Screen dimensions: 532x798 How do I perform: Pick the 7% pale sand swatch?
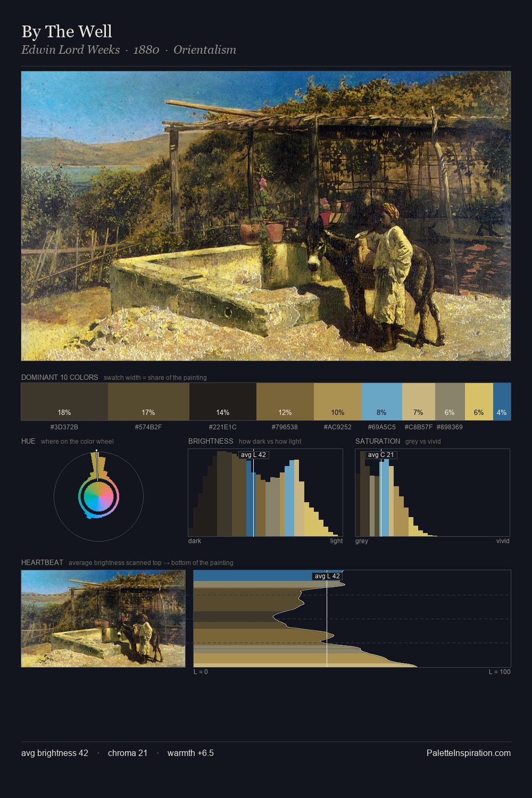[x=418, y=402]
